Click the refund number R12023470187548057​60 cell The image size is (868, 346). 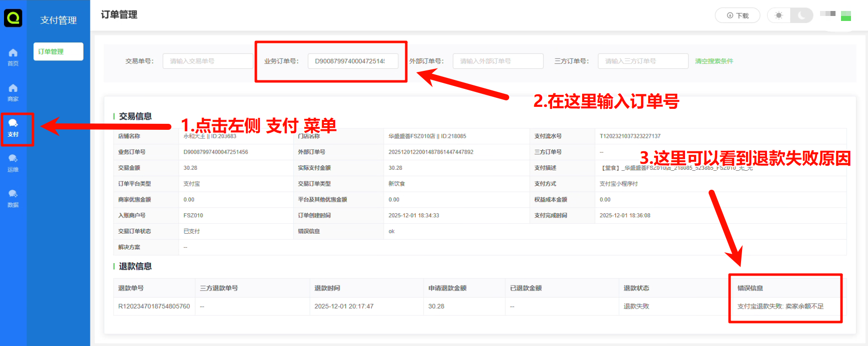coord(154,307)
